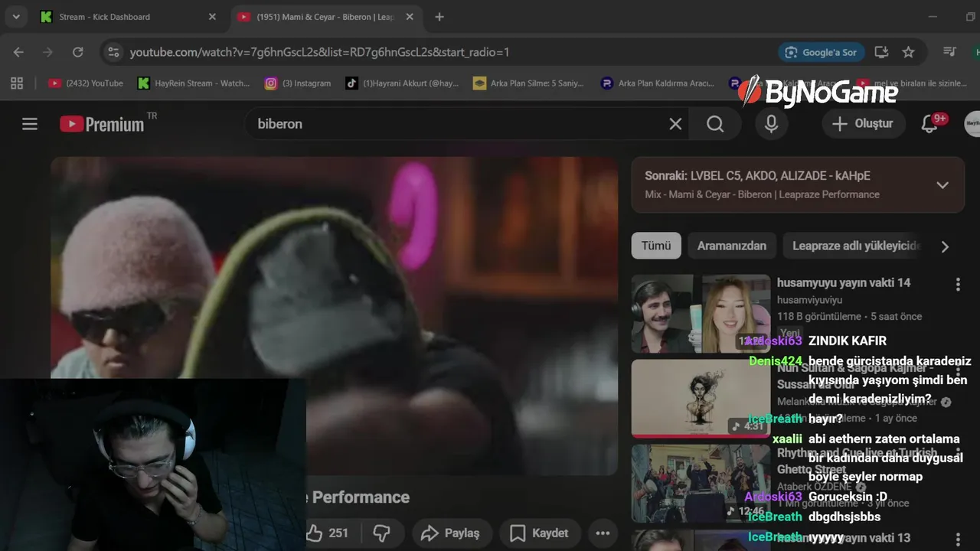Image resolution: width=980 pixels, height=551 pixels.
Task: Click channel name husamviyuviyu
Action: [809, 300]
